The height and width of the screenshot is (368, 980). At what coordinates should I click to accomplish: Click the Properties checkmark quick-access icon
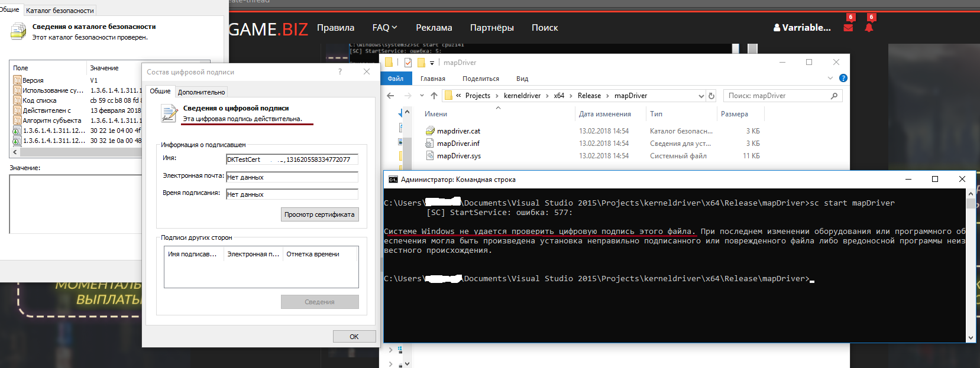(408, 63)
